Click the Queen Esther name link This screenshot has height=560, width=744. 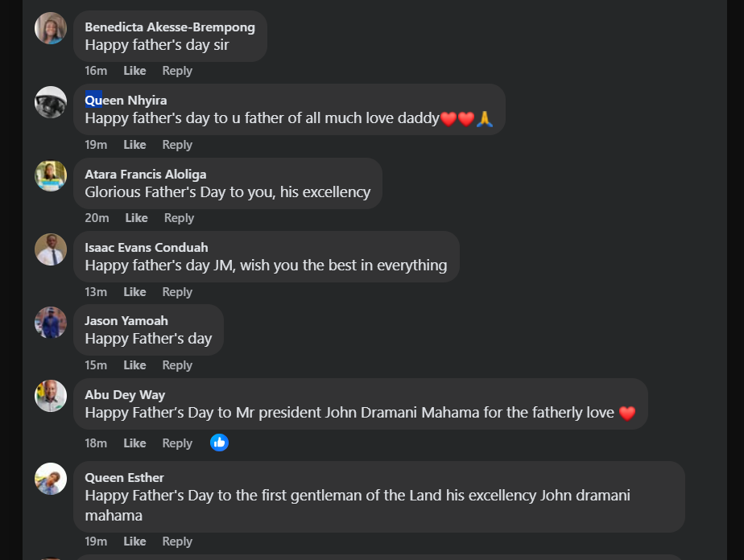[124, 478]
